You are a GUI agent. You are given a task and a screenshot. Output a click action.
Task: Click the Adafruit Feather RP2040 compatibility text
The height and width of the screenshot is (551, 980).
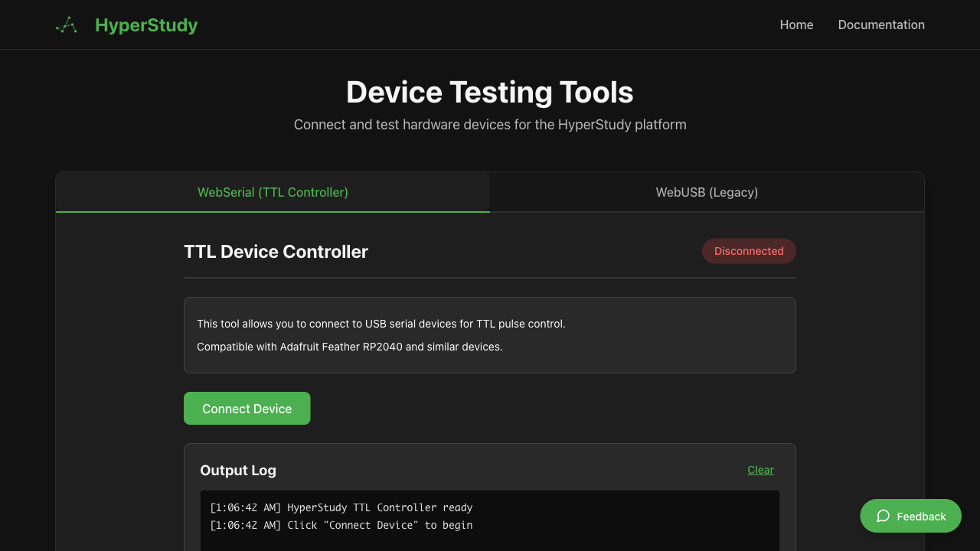349,346
